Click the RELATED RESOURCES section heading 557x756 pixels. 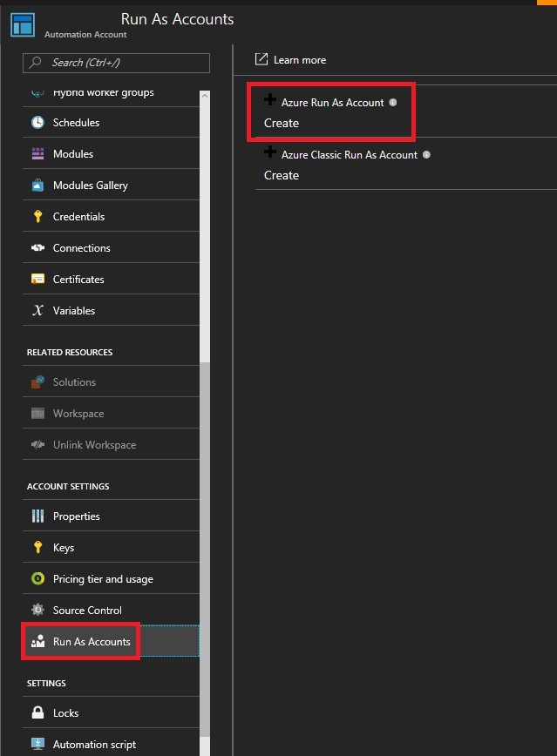[x=70, y=353]
